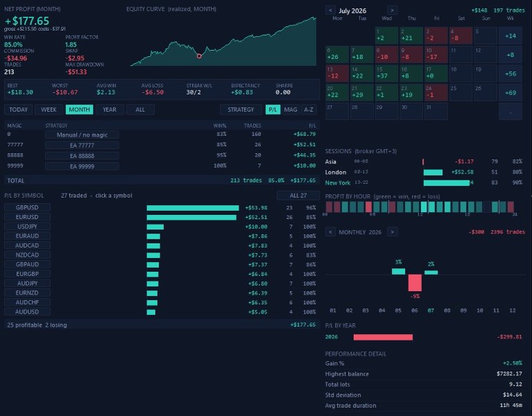The width and height of the screenshot is (532, 416).
Task: Sort strategies by MAG
Action: click(x=291, y=110)
